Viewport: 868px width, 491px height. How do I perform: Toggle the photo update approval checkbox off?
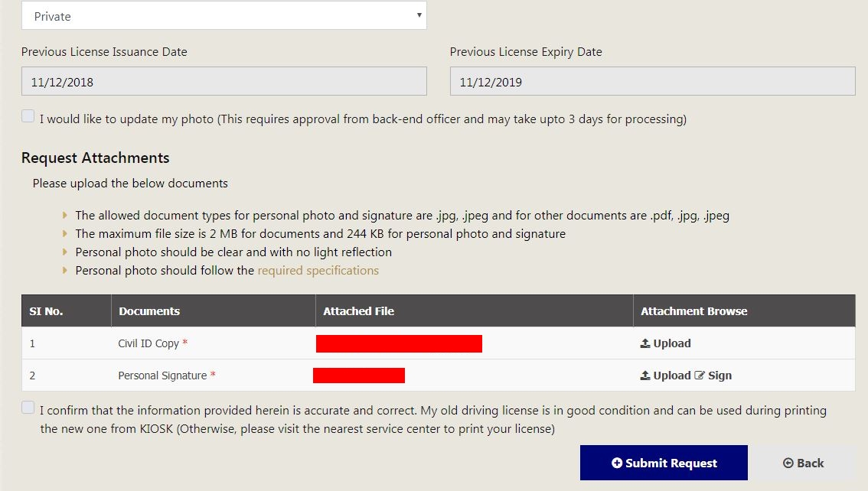pos(28,115)
